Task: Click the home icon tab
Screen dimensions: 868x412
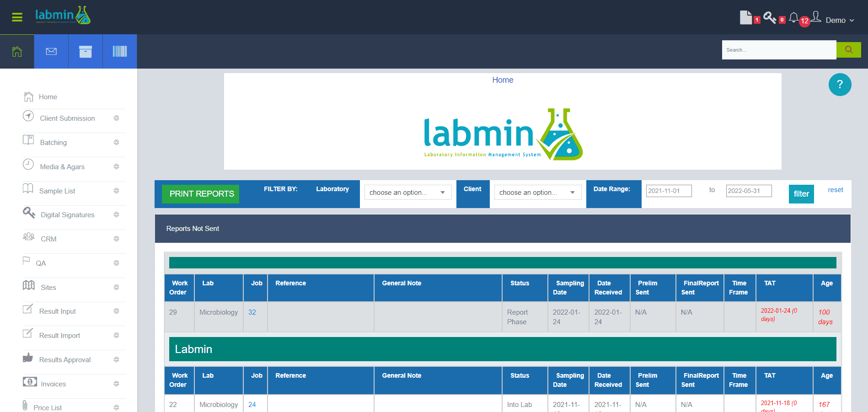Action: point(17,52)
